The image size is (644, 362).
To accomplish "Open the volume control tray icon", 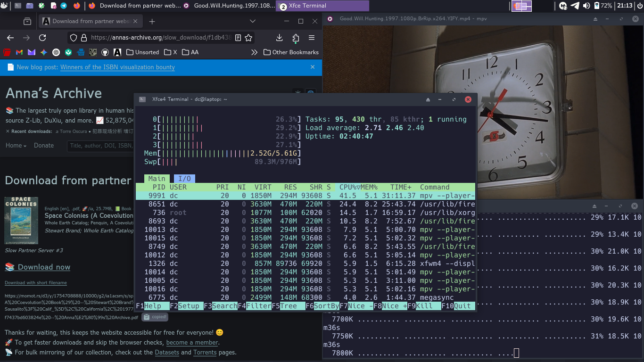I will (x=586, y=6).
